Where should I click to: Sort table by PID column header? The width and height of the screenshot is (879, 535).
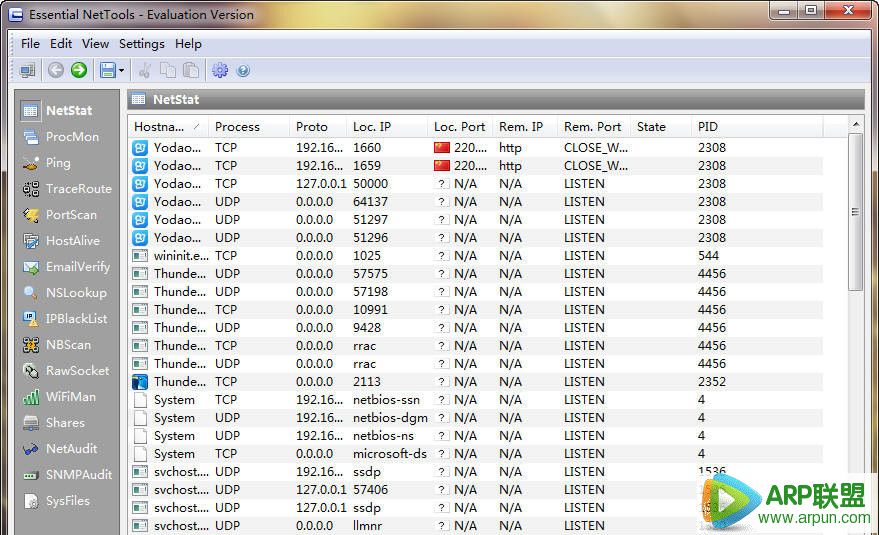(x=708, y=127)
